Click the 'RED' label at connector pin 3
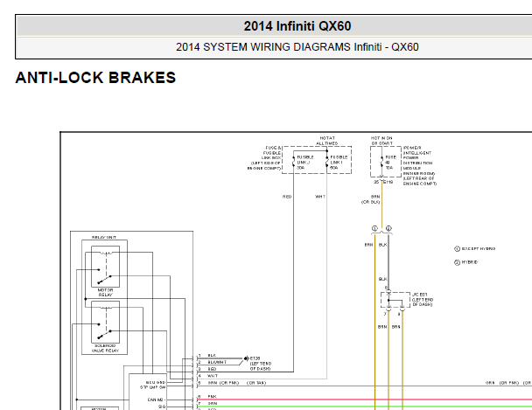Image resolution: width=532 pixels, height=410 pixels. pyautogui.click(x=212, y=369)
